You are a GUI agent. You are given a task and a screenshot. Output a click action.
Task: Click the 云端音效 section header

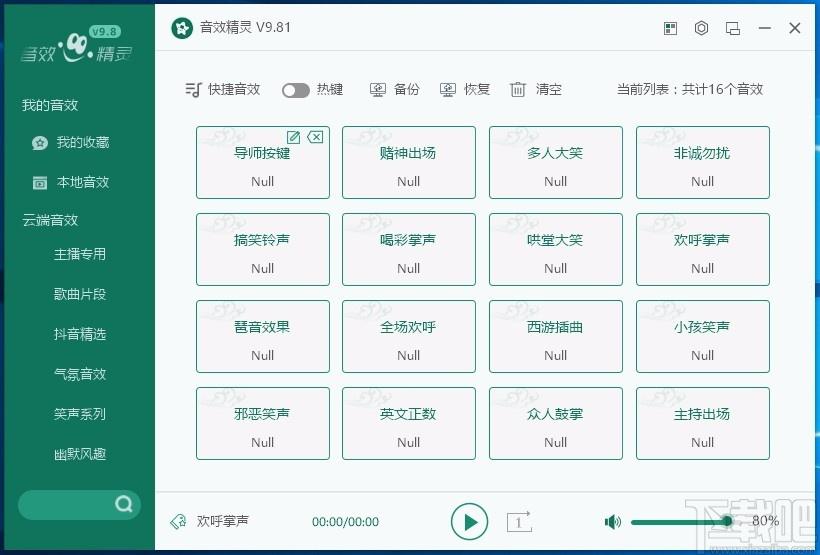(x=50, y=220)
